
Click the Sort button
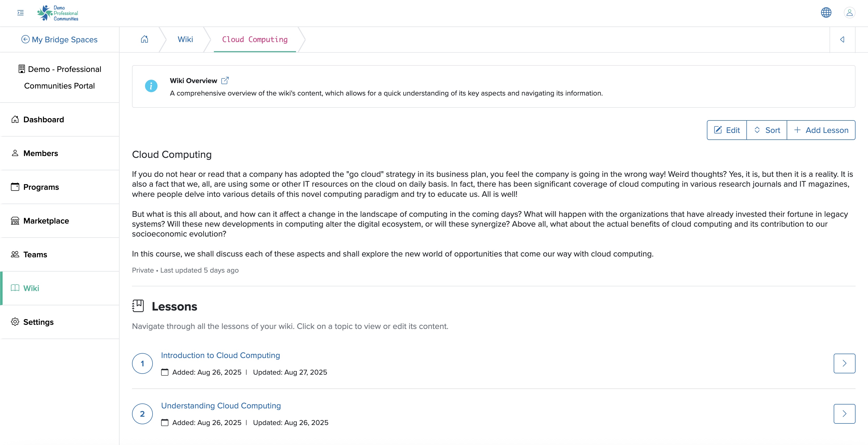(767, 130)
